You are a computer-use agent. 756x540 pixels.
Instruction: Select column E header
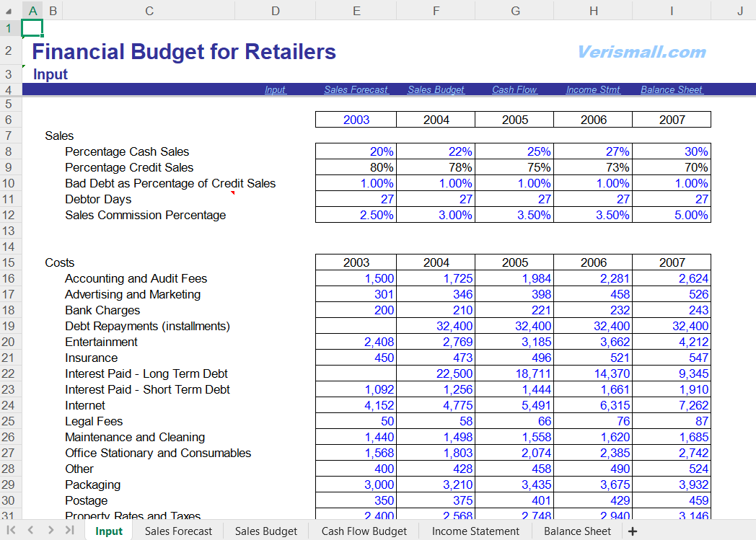356,10
